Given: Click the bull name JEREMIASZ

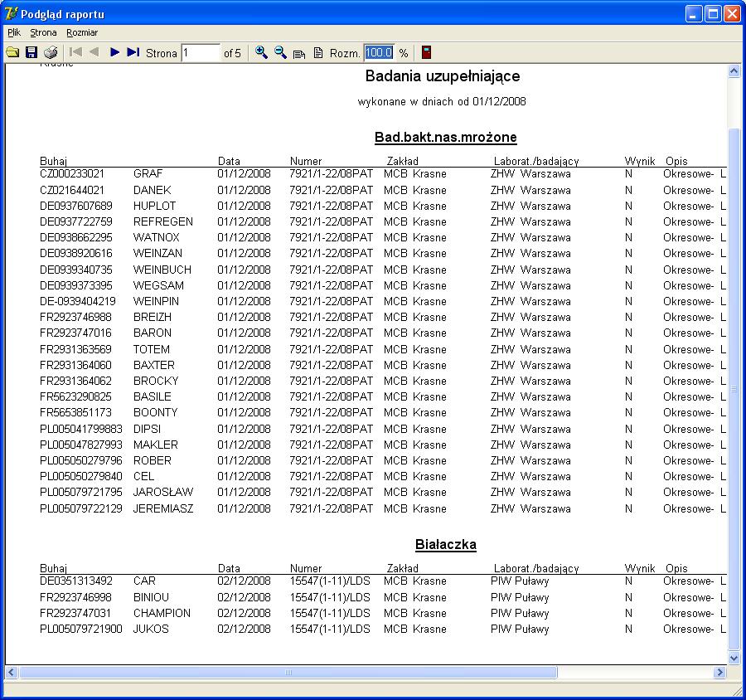Looking at the screenshot, I should 163,508.
